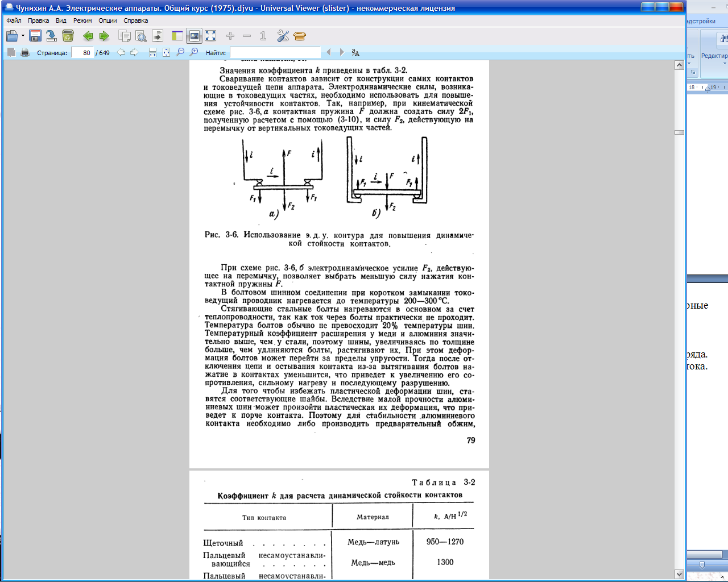The width and height of the screenshot is (728, 582).
Task: Click the vertical scrollbar up arrow
Action: (679, 65)
